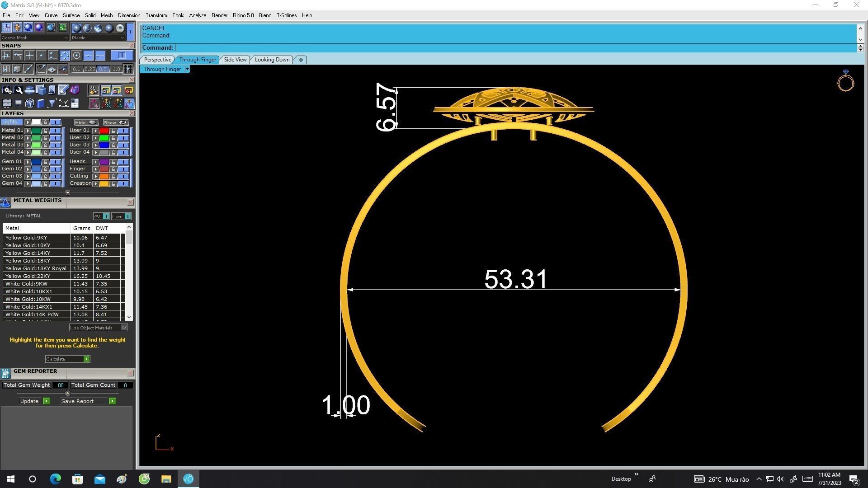868x488 pixels.
Task: Toggle the User 01 layer on/off switch
Action: (x=123, y=131)
